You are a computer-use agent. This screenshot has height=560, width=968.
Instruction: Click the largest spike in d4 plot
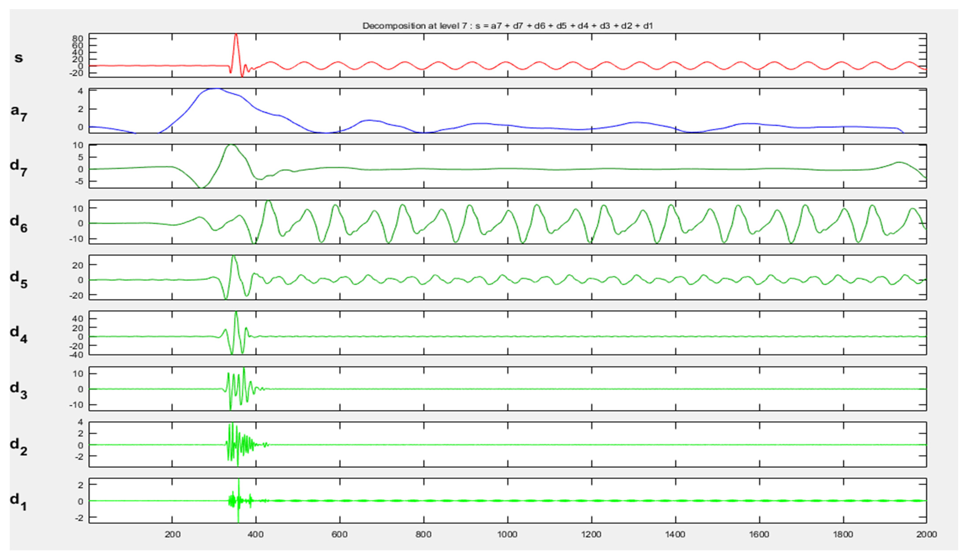(236, 313)
